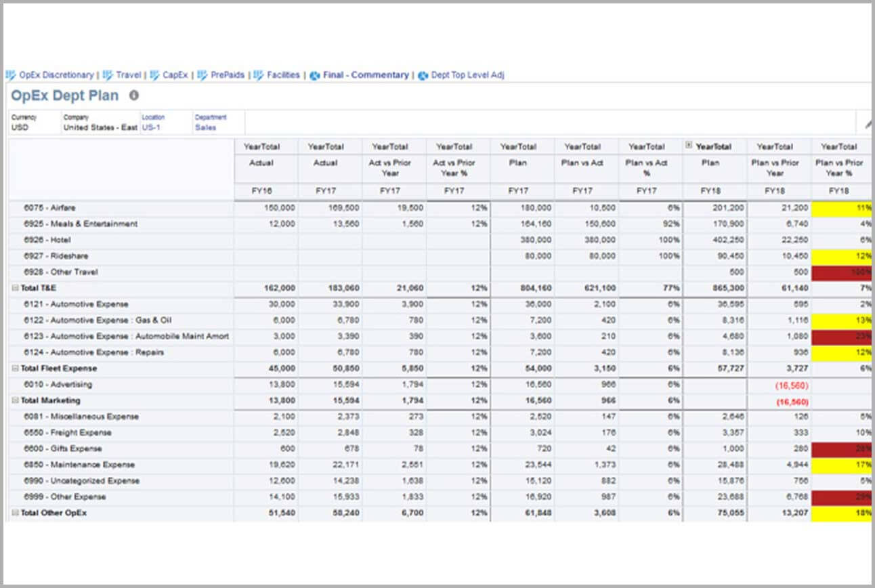
Task: Click the PrePaids form icon
Action: click(202, 75)
